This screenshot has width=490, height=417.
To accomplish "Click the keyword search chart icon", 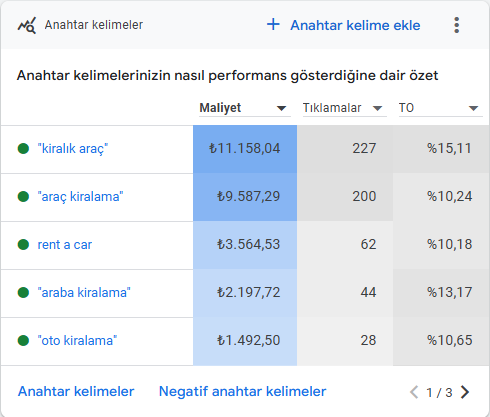I will (x=27, y=25).
